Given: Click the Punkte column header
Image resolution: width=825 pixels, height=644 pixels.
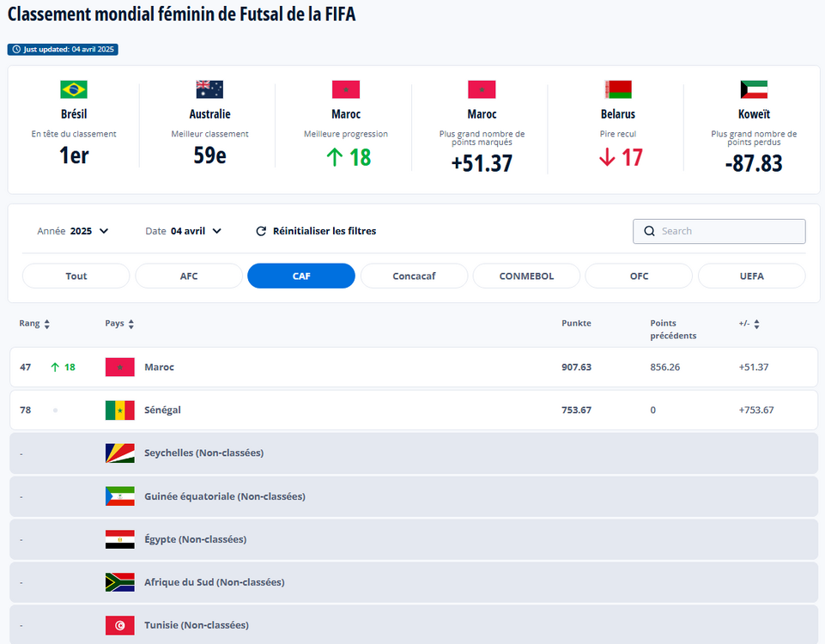Looking at the screenshot, I should (x=576, y=324).
